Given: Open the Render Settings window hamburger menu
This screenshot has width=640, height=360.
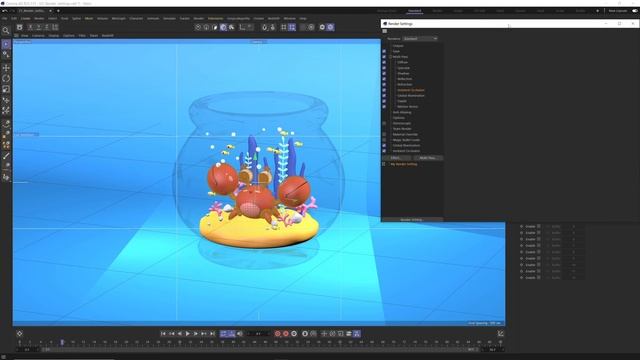Looking at the screenshot, I should click(x=384, y=31).
